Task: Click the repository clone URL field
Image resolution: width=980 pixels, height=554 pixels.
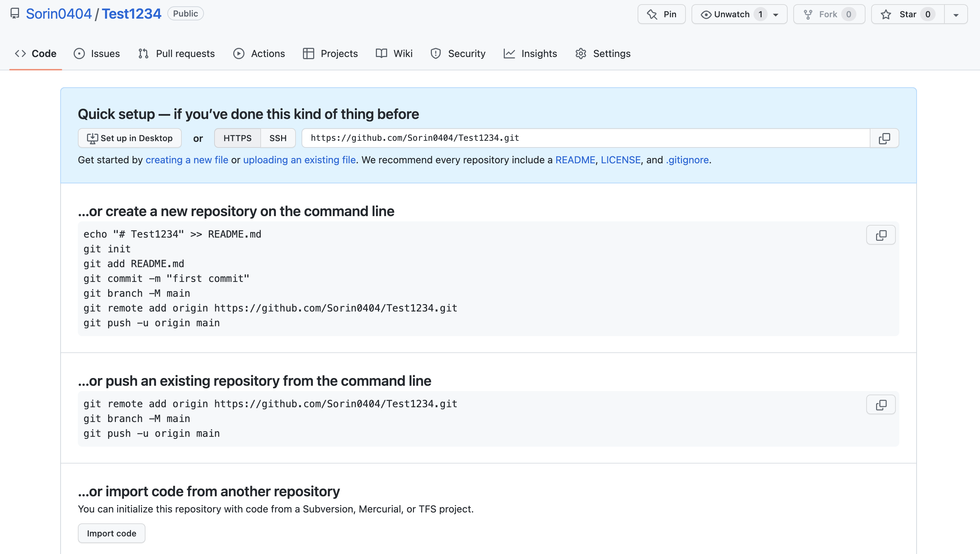Action: pyautogui.click(x=586, y=138)
